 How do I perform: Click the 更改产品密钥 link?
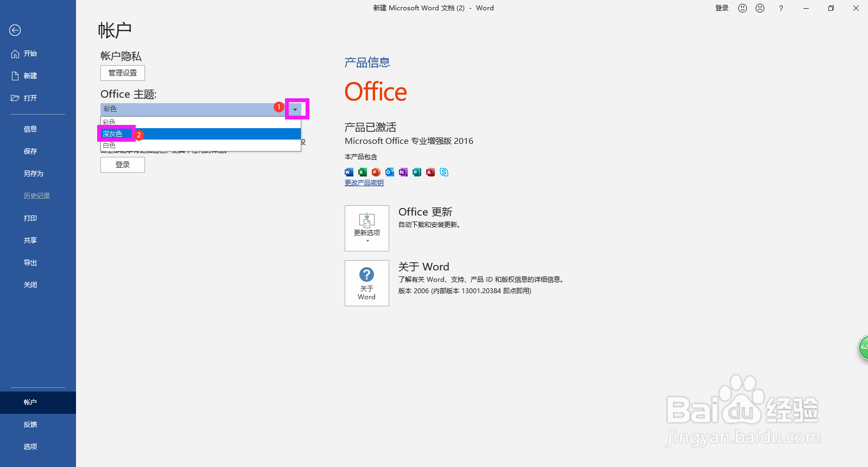tap(364, 183)
